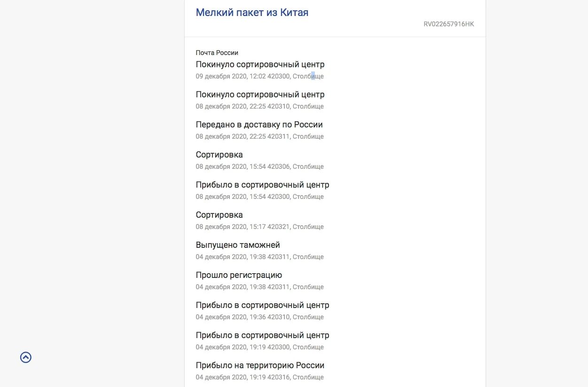Click "Покинуло сортировочный центр" entry above 420310 line
Screen dimensions: 588x387
coord(260,95)
